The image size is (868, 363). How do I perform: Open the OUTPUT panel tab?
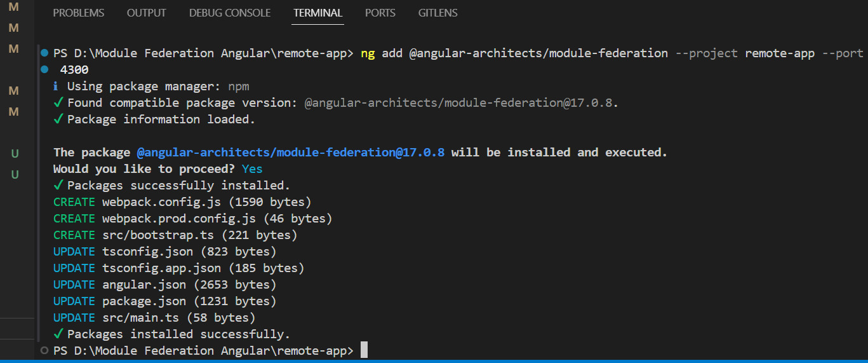click(146, 13)
